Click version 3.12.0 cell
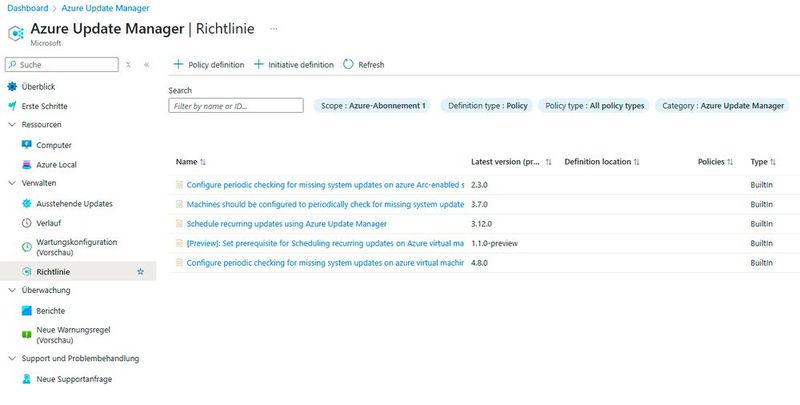800x405 pixels. point(482,223)
